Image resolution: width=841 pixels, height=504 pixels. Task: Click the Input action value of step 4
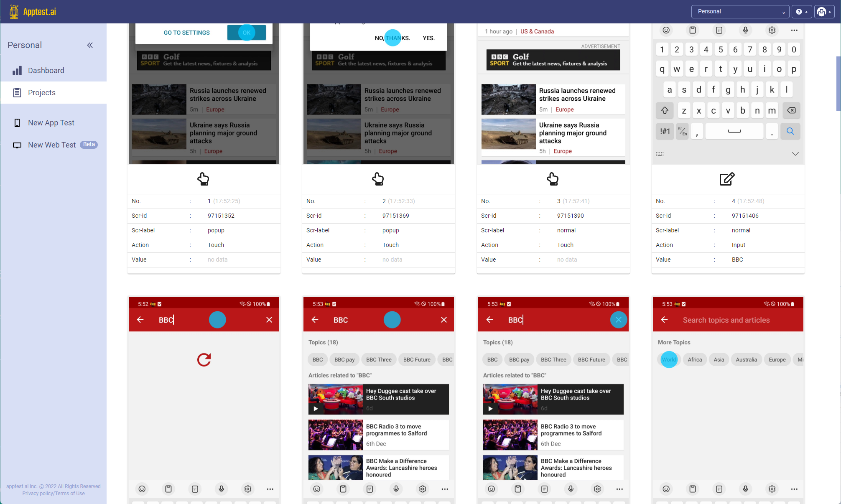(x=739, y=245)
